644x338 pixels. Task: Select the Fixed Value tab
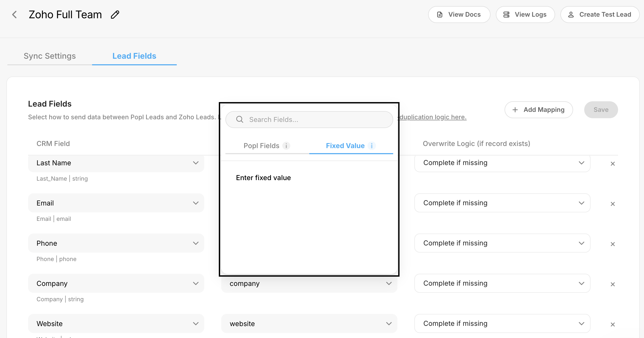pyautogui.click(x=345, y=146)
